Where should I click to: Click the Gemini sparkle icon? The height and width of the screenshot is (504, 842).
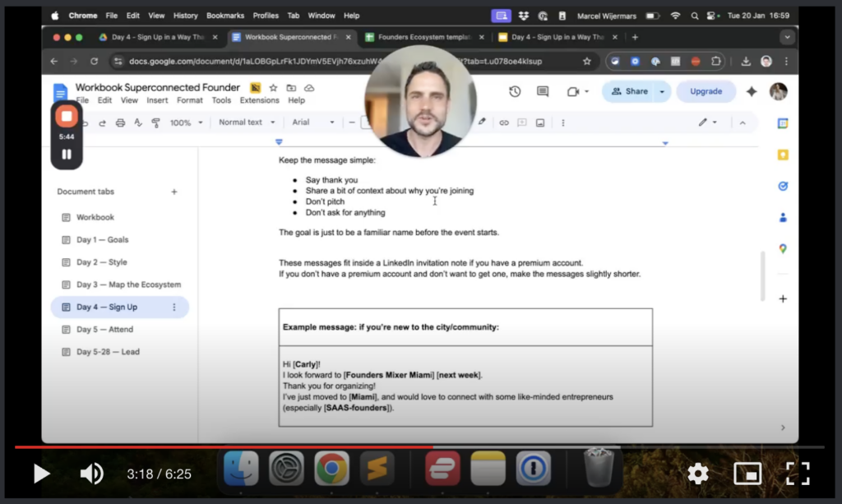pos(751,91)
